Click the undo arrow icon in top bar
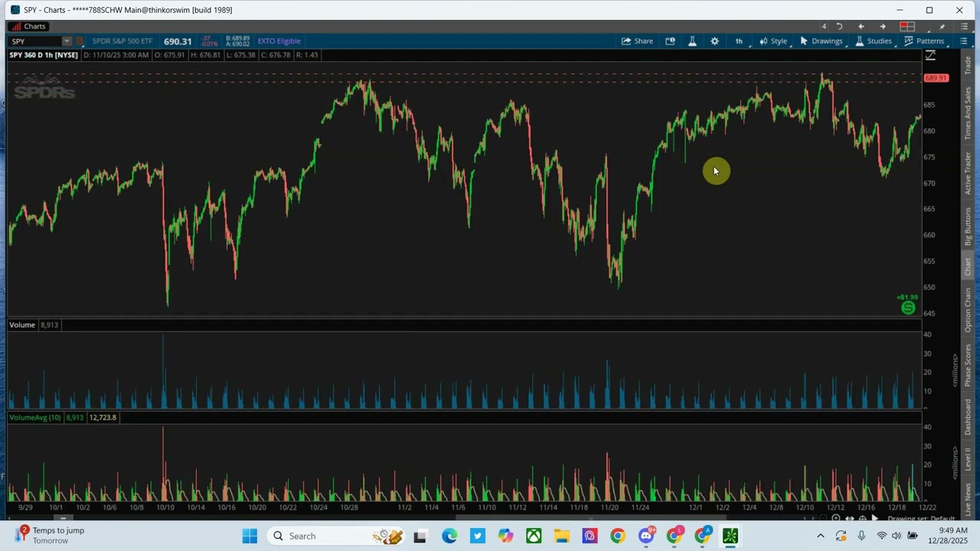Image resolution: width=980 pixels, height=551 pixels. coord(839,27)
